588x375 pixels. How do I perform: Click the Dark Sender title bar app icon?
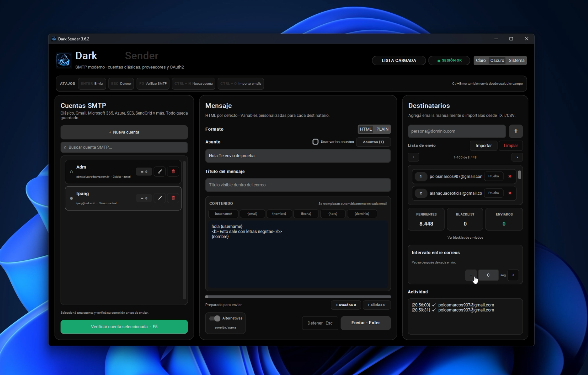54,39
